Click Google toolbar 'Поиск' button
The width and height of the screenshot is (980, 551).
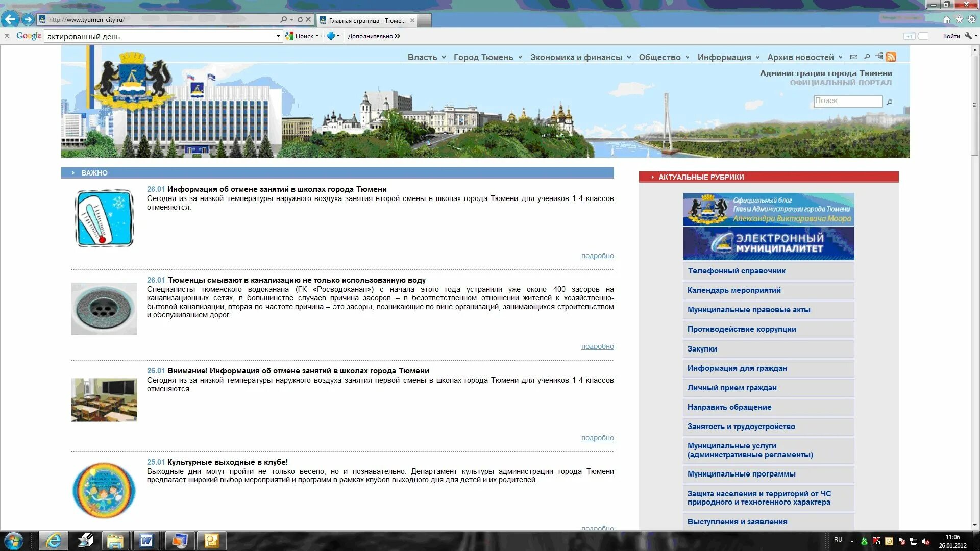tap(302, 36)
